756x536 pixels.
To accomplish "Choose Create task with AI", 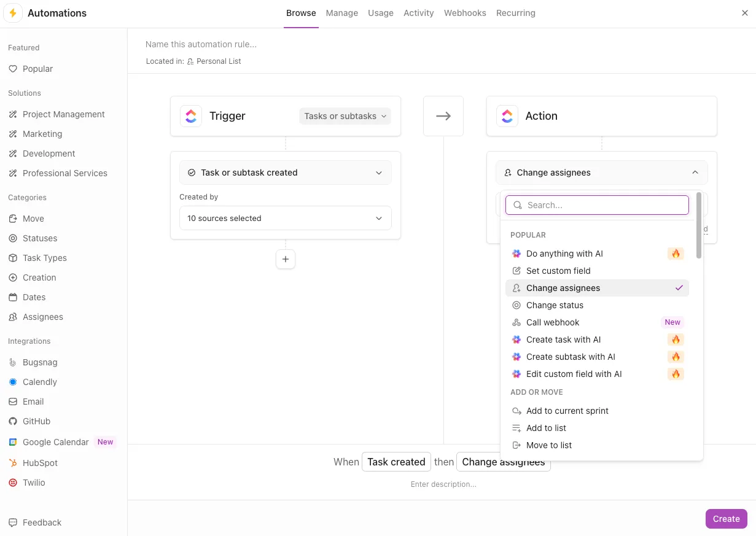I will coord(597,340).
